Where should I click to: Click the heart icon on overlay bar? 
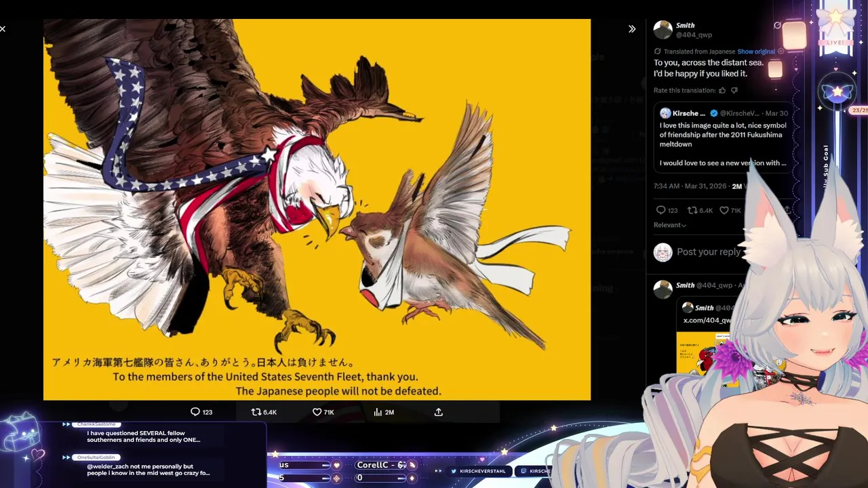[x=336, y=465]
